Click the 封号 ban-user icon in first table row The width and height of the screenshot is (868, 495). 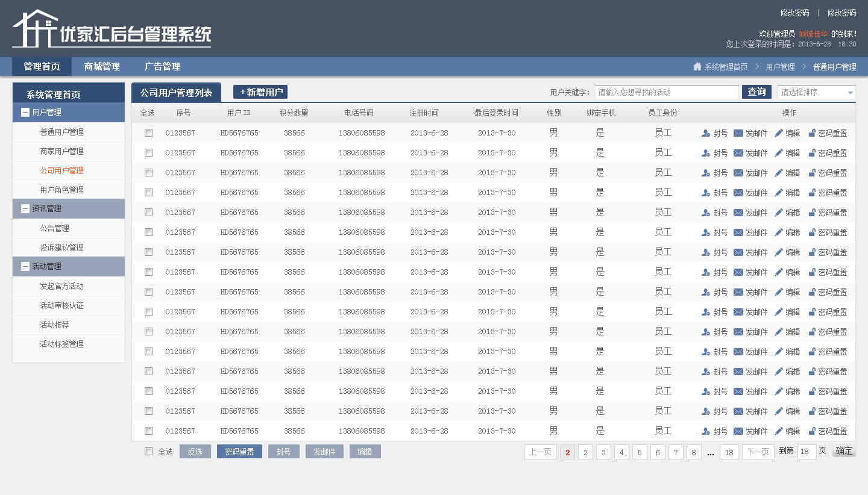click(706, 133)
